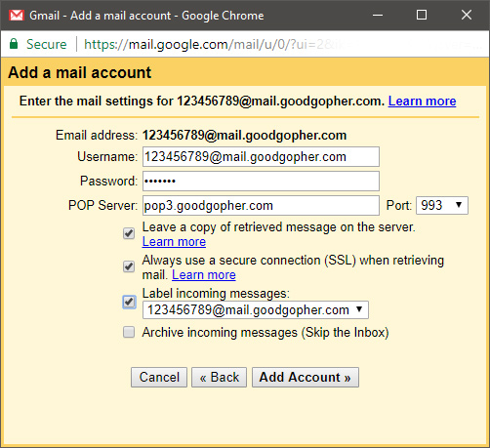The image size is (490, 448).
Task: Click the Add a mail account heading
Action: coord(80,72)
